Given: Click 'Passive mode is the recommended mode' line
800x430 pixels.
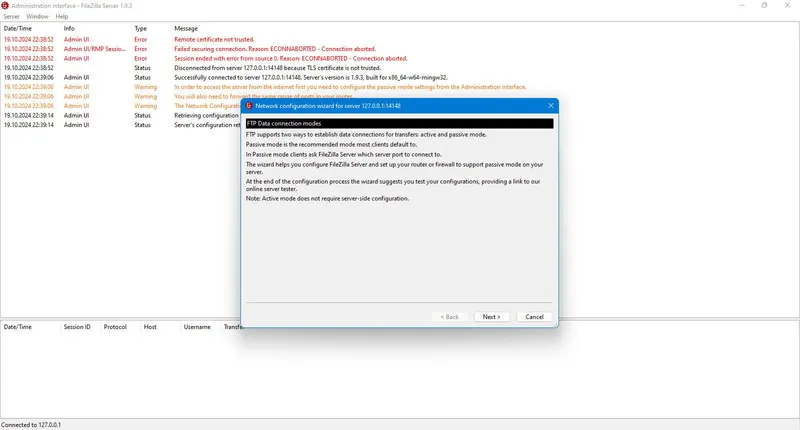Looking at the screenshot, I should [331, 144].
